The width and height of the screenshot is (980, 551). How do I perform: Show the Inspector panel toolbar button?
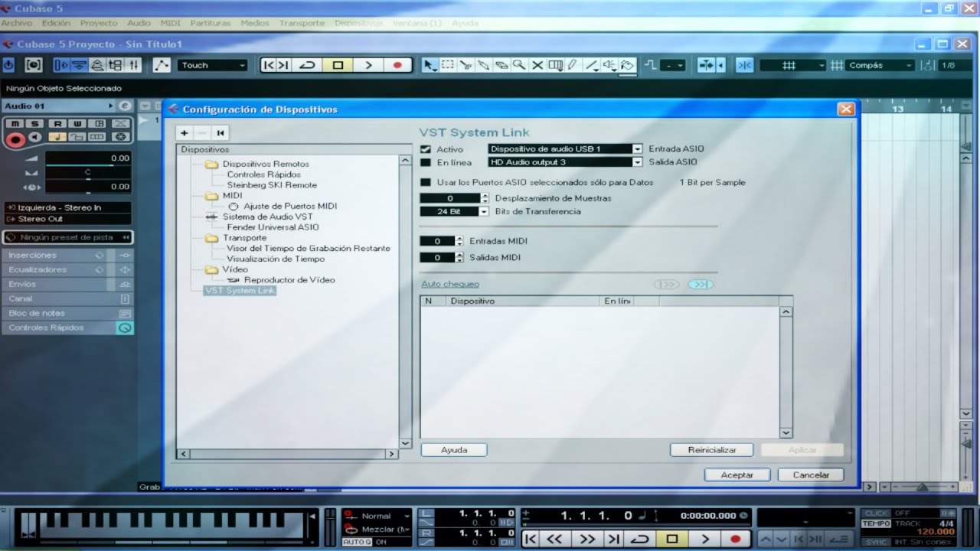click(x=61, y=65)
